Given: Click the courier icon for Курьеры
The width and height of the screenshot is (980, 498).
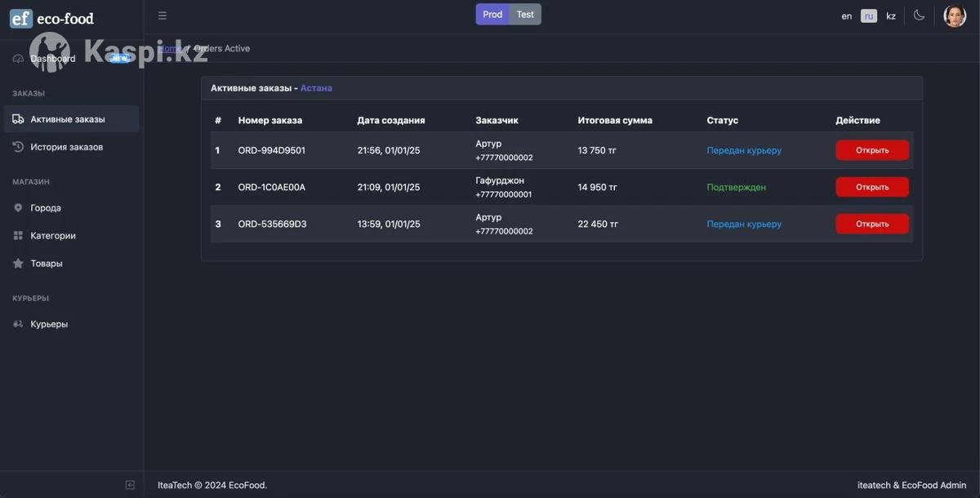Looking at the screenshot, I should click(x=18, y=324).
